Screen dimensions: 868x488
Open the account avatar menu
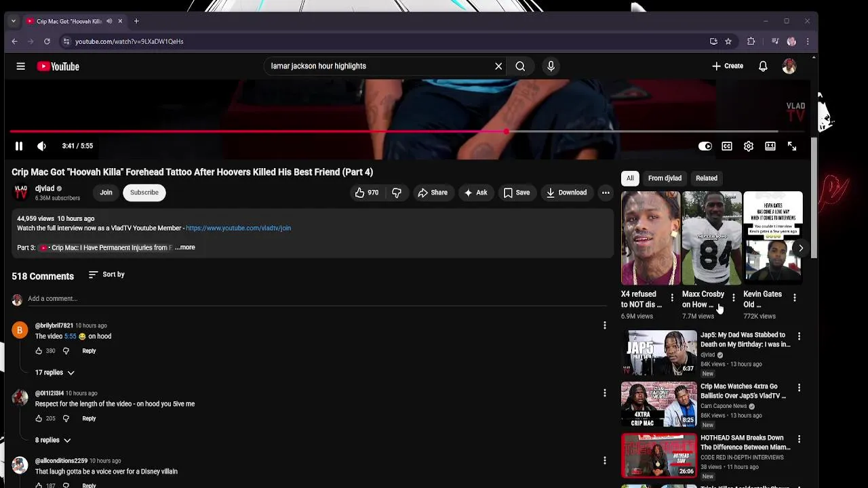[789, 66]
